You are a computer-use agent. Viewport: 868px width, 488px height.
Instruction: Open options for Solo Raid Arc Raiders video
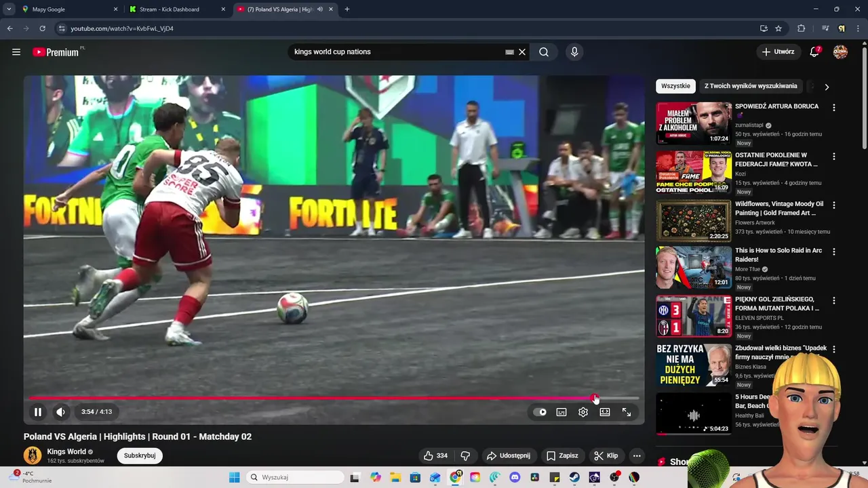(833, 251)
